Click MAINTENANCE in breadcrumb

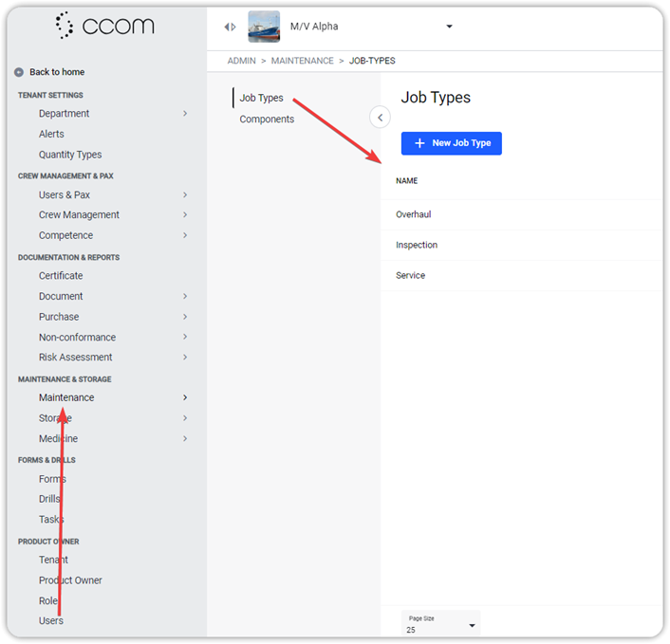tap(302, 61)
